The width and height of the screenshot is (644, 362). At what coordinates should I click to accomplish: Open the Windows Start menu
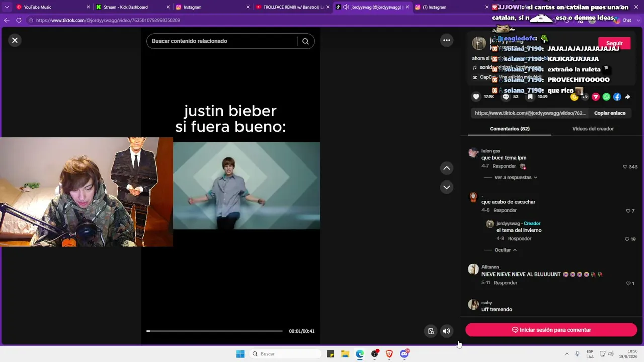240,354
